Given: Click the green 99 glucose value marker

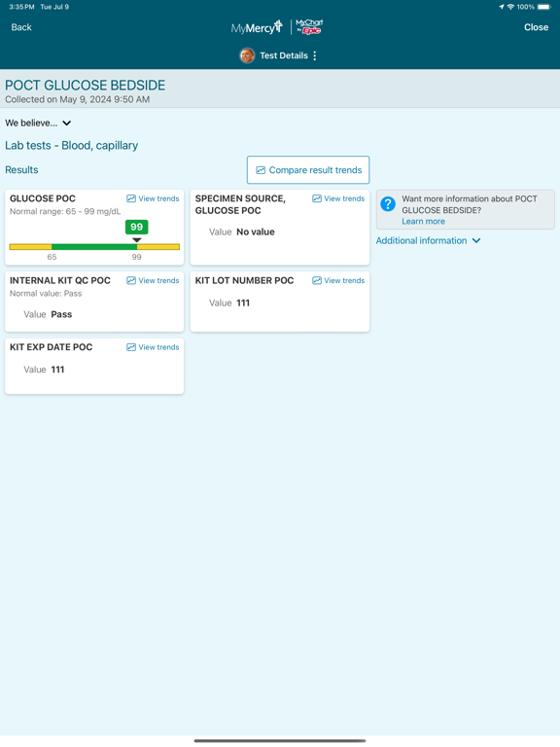Looking at the screenshot, I should click(x=137, y=228).
